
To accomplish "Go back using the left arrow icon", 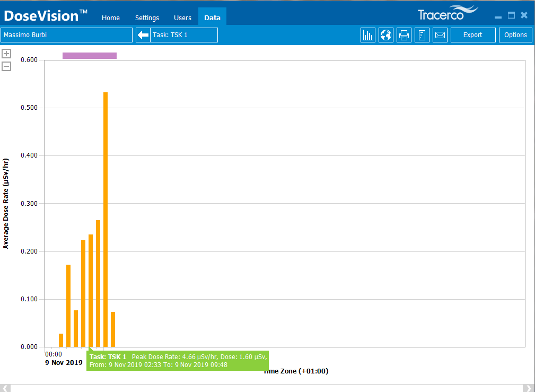I will (x=143, y=35).
